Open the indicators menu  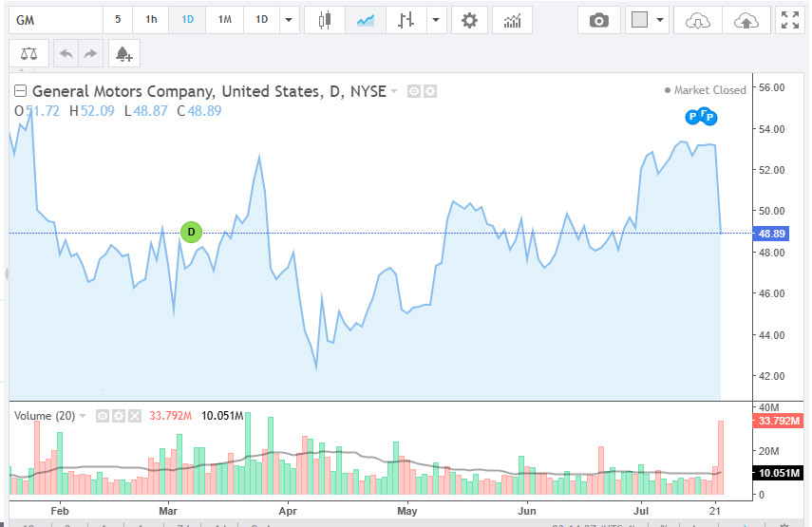tap(512, 20)
